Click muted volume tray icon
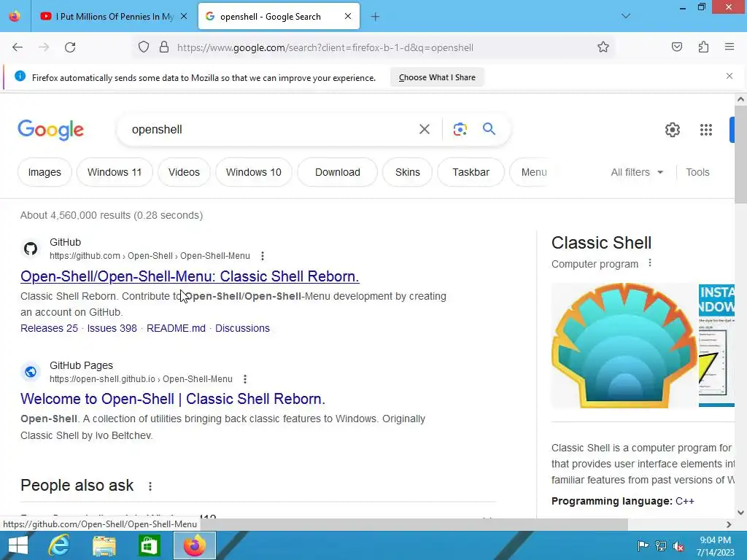This screenshot has height=560, width=747. click(x=678, y=546)
